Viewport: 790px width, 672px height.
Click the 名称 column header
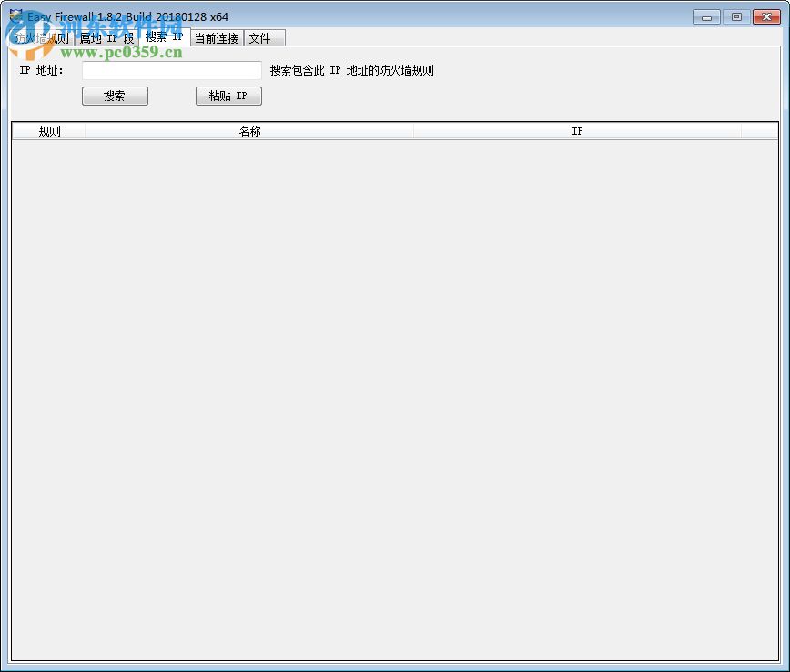point(249,130)
